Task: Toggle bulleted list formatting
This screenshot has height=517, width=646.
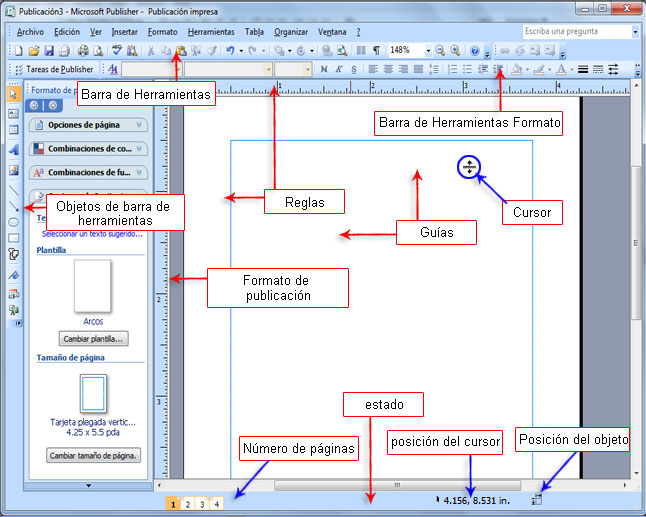Action: tap(467, 69)
